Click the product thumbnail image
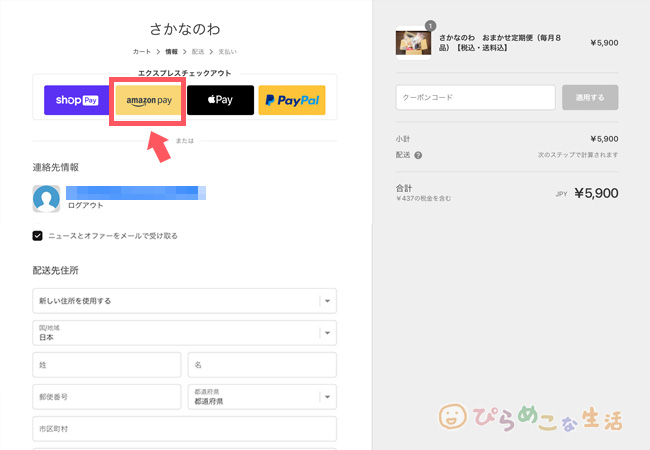 (413, 43)
